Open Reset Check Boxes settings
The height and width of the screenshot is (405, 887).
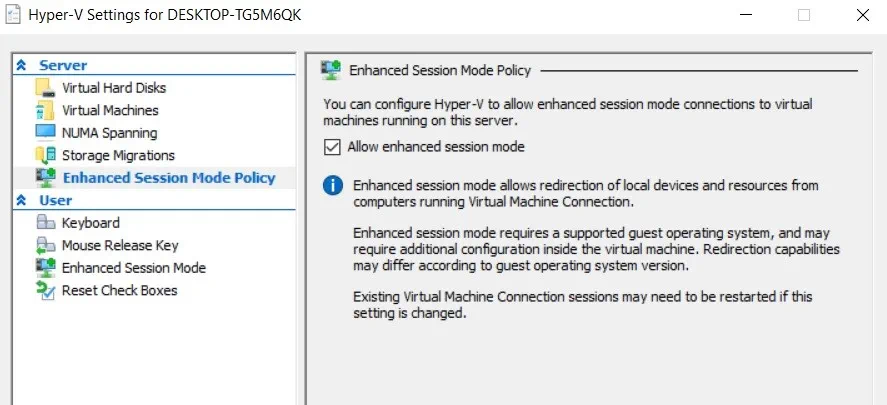[119, 290]
